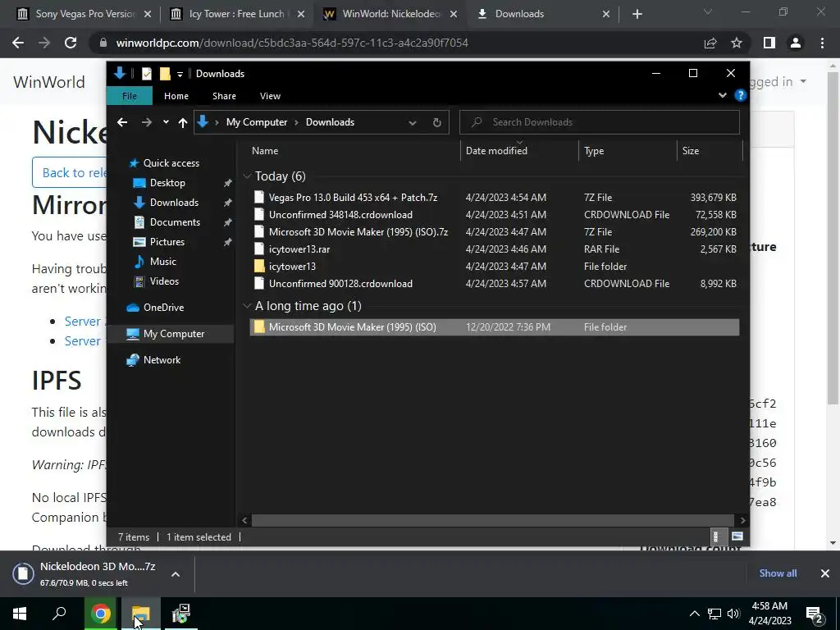Image resolution: width=840 pixels, height=630 pixels.
Task: Open the Share ribbon tab
Action: tap(224, 96)
